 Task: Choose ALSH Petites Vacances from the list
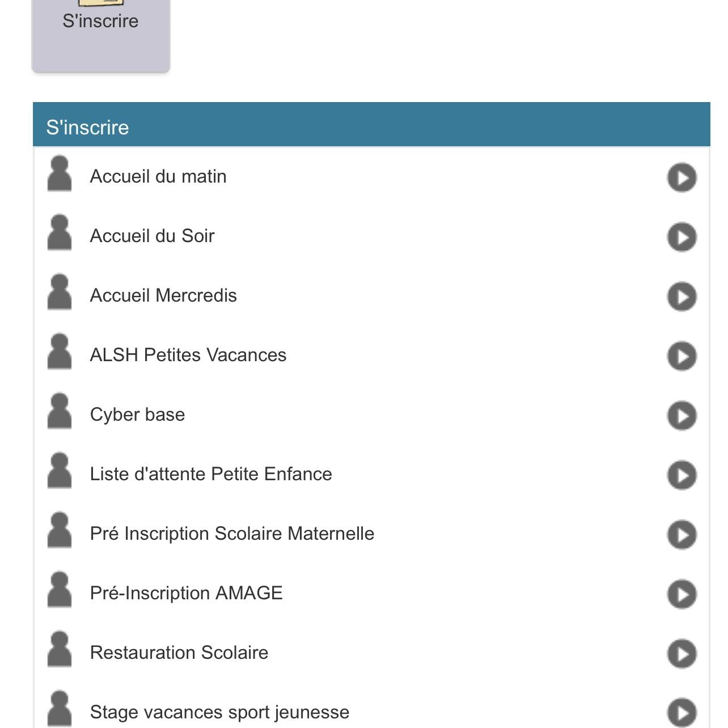click(371, 355)
